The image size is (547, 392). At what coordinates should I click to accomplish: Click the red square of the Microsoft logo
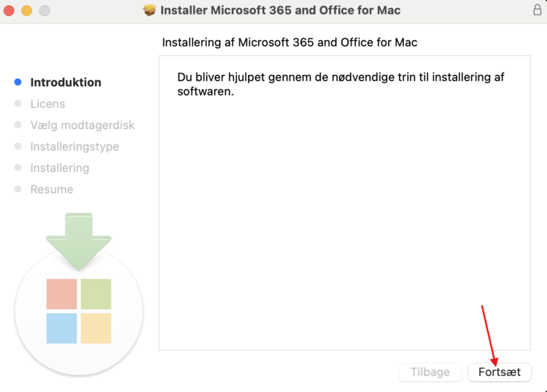coord(61,294)
